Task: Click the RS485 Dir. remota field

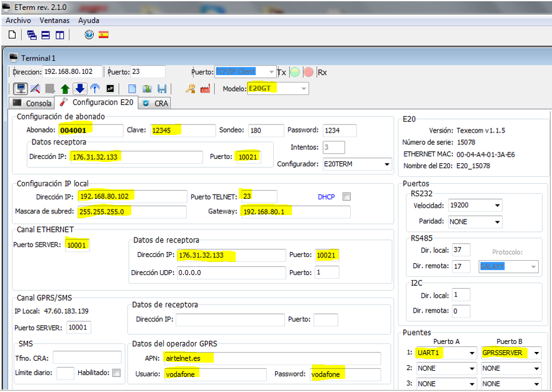Action: click(x=461, y=266)
